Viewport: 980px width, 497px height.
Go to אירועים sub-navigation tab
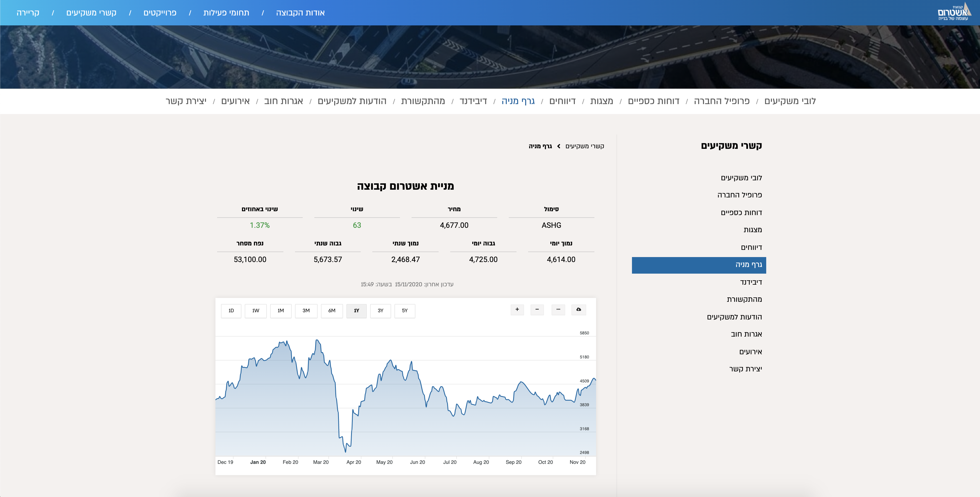click(236, 101)
